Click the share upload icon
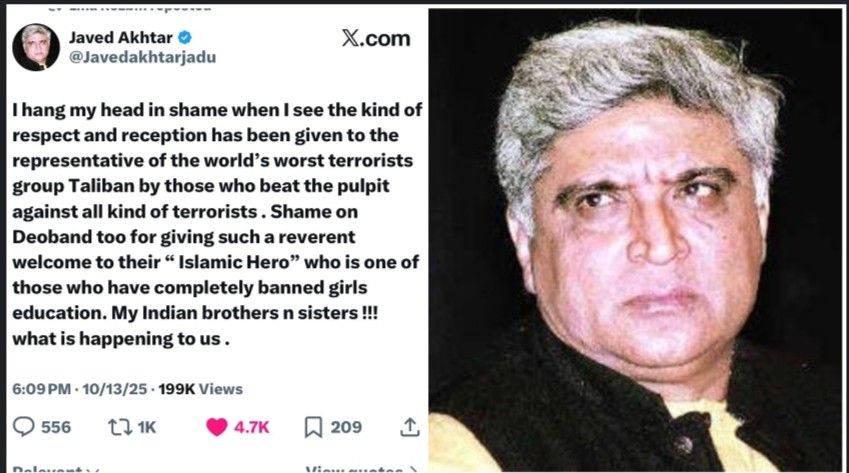Screen dimensions: 849x473 410,427
